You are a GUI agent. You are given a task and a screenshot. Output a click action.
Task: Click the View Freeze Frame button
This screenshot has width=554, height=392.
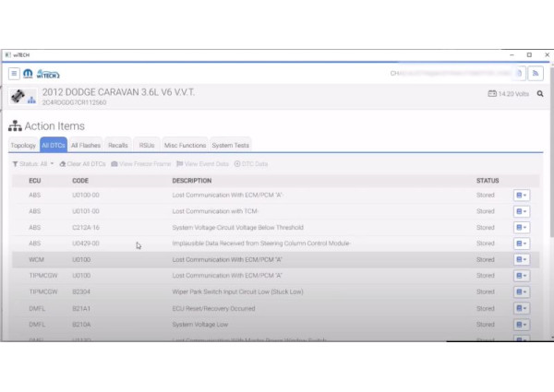click(140, 164)
